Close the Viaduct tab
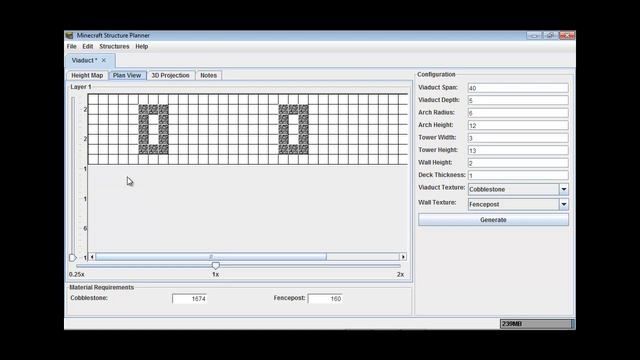The image size is (640, 360). (104, 60)
